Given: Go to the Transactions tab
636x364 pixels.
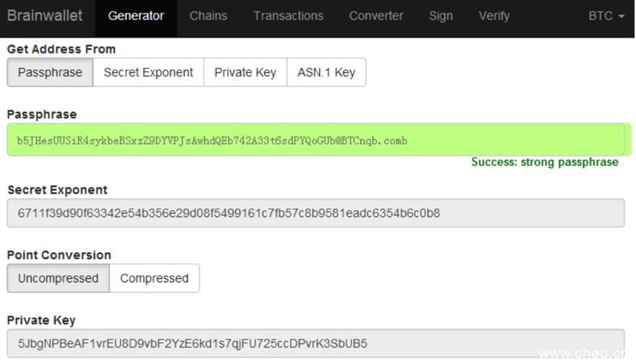Looking at the screenshot, I should [x=288, y=16].
